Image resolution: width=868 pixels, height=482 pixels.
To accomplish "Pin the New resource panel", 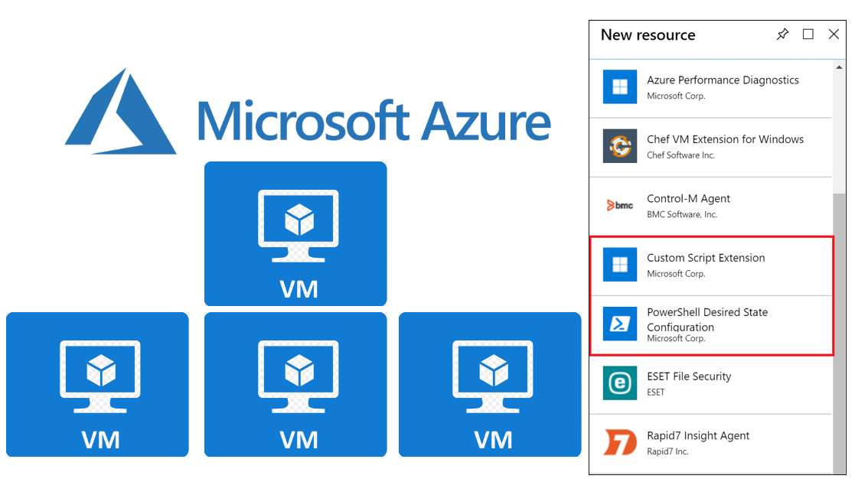I will 782,34.
